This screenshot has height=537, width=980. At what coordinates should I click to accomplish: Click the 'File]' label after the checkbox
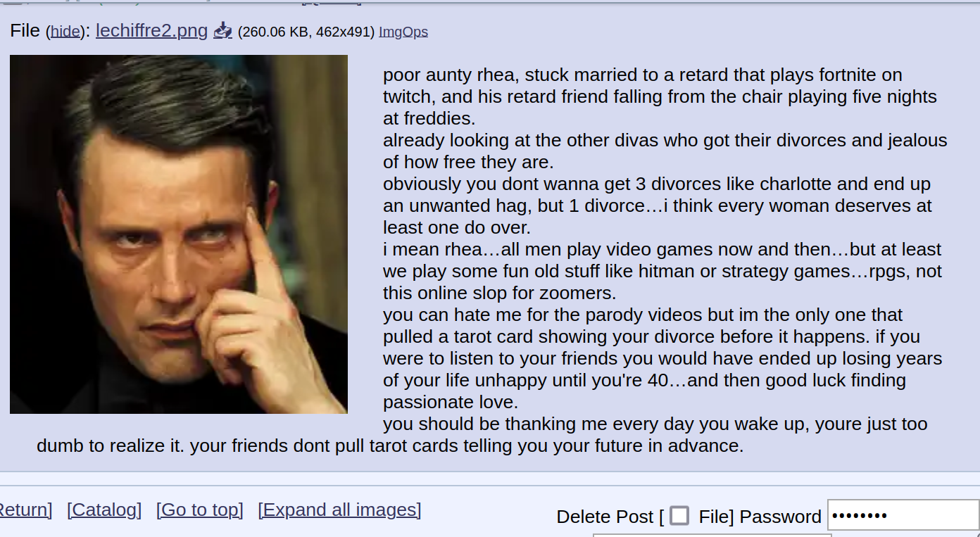tap(716, 517)
